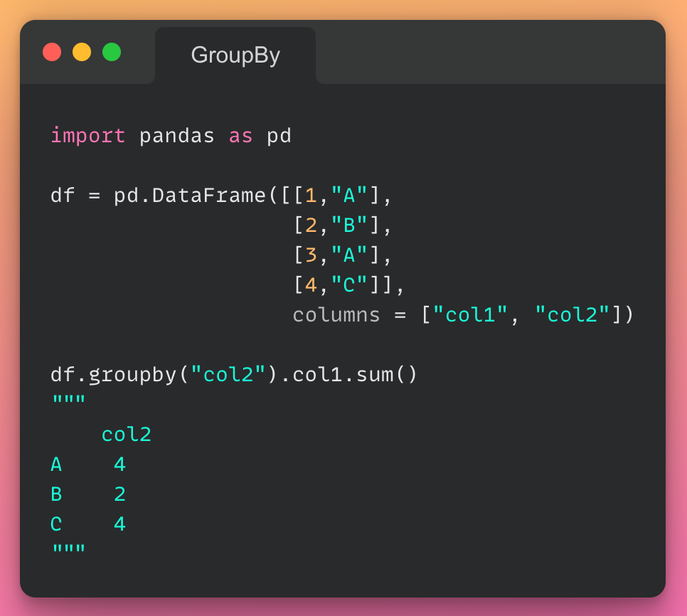This screenshot has height=616, width=687.
Task: Click 'df.groupby' in the code
Action: pyautogui.click(x=114, y=375)
